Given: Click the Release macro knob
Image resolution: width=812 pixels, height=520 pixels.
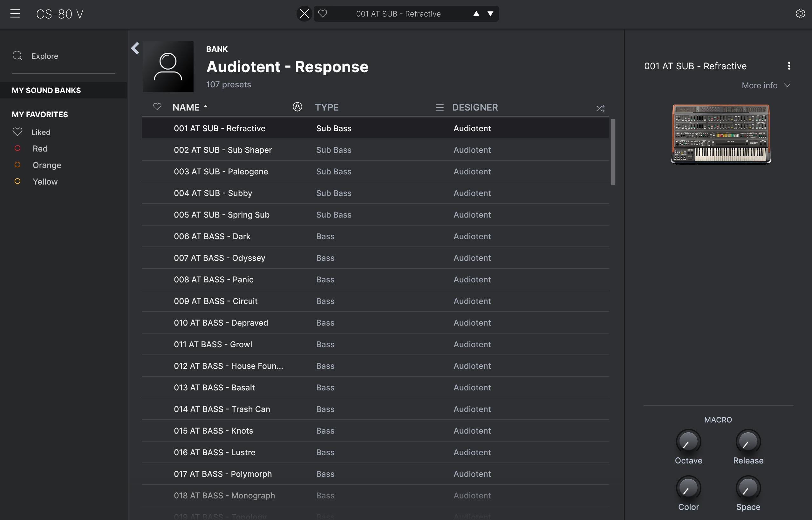Looking at the screenshot, I should 748,442.
